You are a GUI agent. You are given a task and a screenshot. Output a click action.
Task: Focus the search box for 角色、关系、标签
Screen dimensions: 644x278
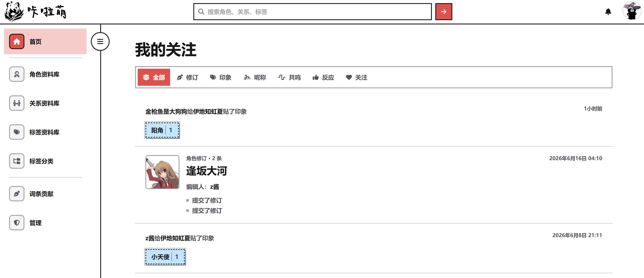point(312,12)
